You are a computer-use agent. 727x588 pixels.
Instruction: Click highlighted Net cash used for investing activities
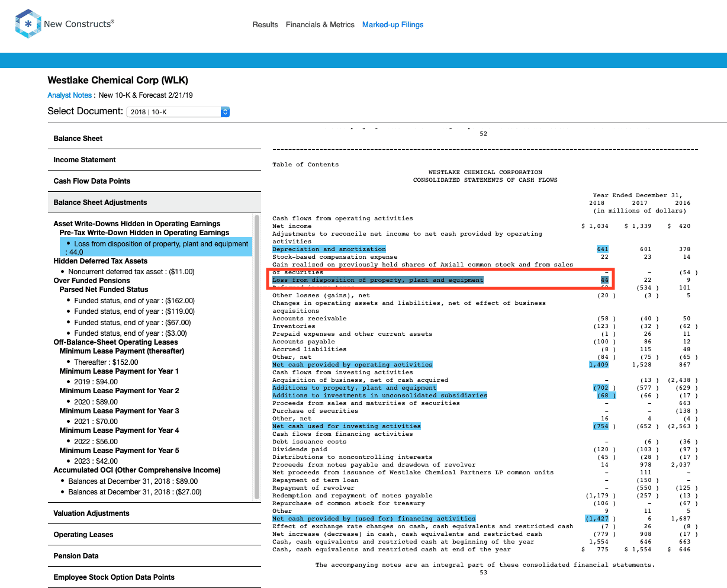click(346, 426)
